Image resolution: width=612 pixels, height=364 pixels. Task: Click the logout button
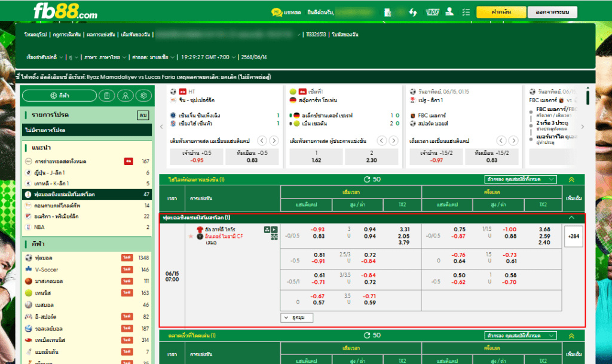[552, 12]
